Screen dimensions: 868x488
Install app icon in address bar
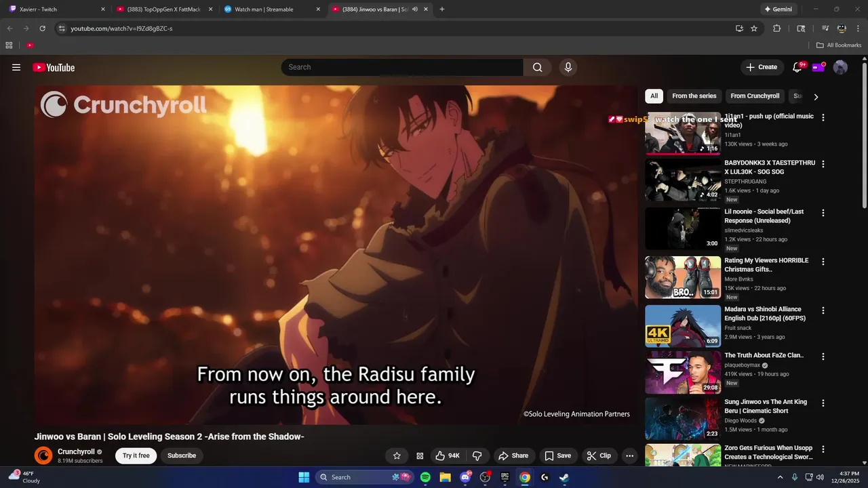pos(739,28)
